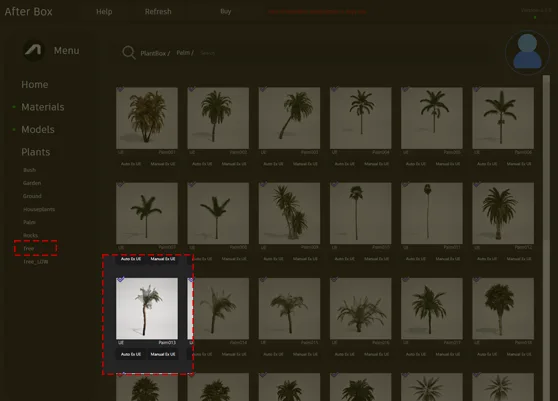This screenshot has height=401, width=558.
Task: Click Manual Ex UE under Palm013
Action: (x=163, y=354)
